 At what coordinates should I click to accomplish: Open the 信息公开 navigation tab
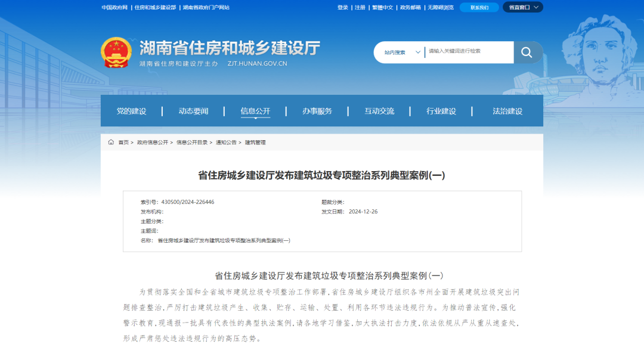[255, 111]
